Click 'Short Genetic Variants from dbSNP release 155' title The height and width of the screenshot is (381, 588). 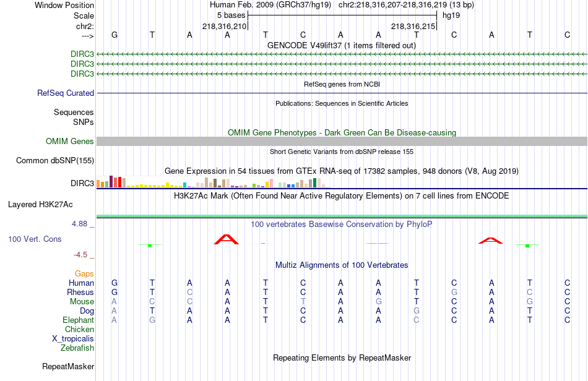[342, 152]
